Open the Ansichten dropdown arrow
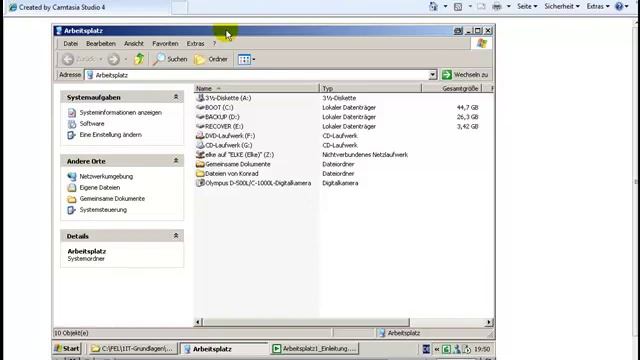The height and width of the screenshot is (360, 640). pos(254,60)
